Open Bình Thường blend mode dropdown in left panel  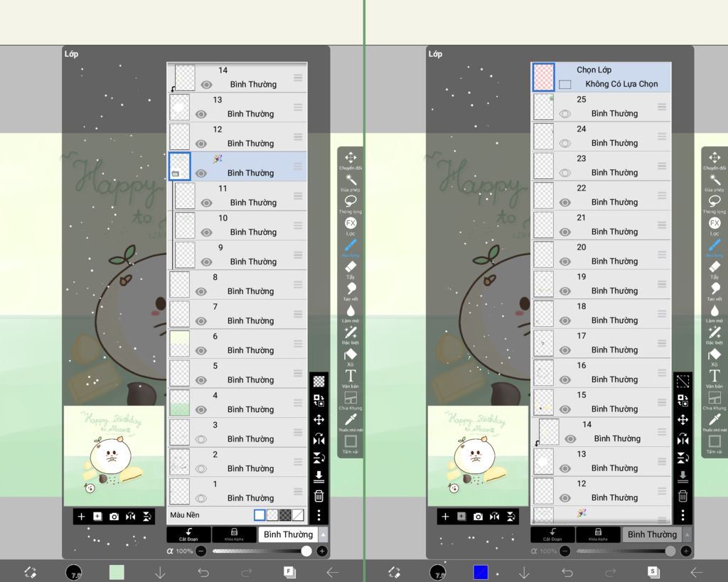289,534
